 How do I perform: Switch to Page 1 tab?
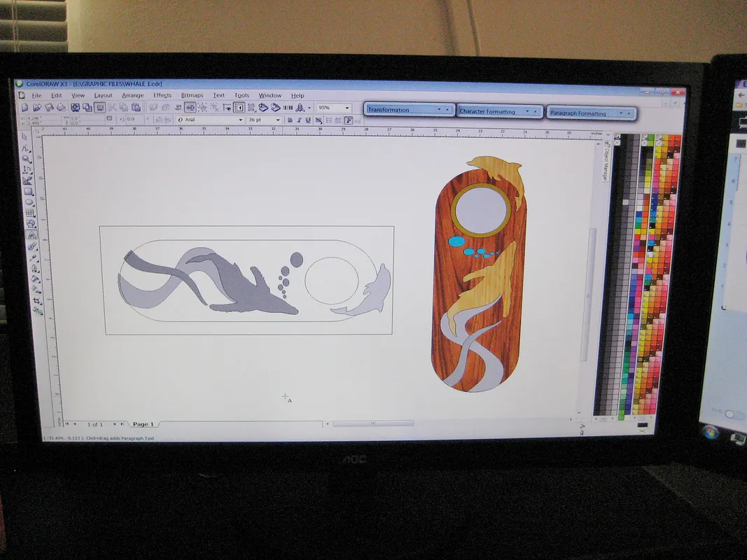click(x=143, y=424)
